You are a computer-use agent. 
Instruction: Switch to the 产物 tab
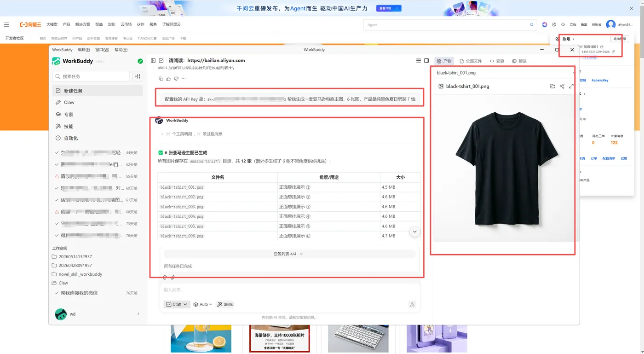444,61
